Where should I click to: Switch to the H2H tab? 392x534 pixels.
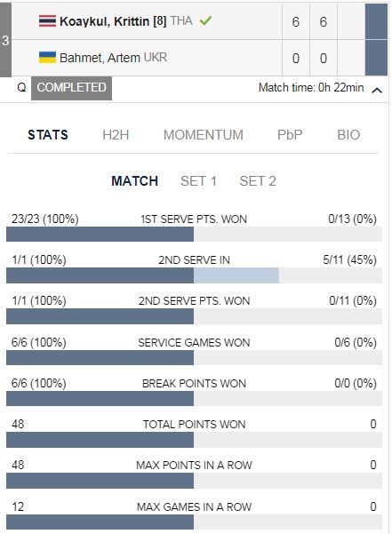click(116, 135)
